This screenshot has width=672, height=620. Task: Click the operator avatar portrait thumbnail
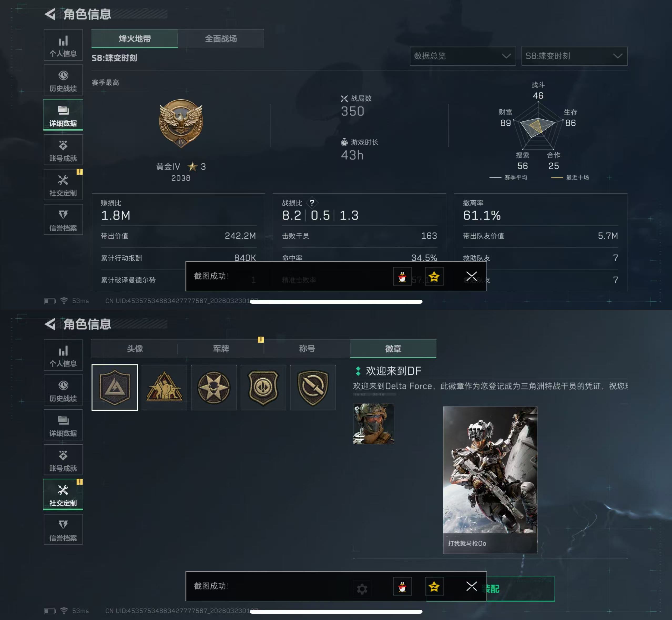click(373, 424)
